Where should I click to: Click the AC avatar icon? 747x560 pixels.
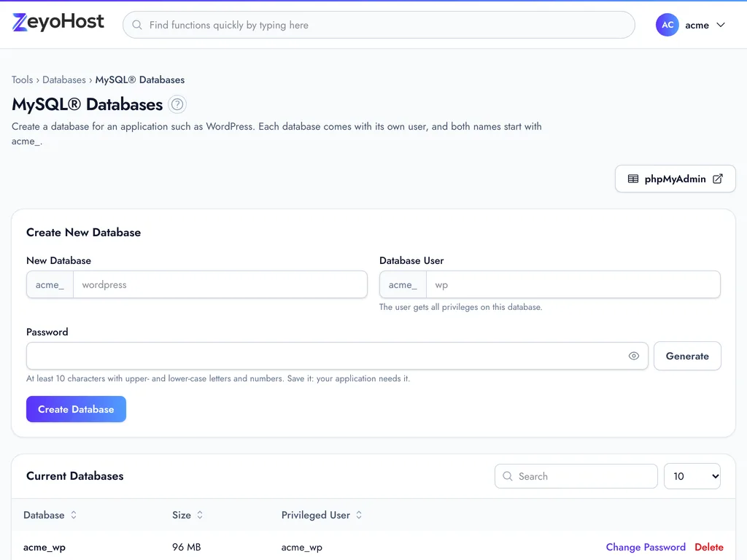[x=667, y=25]
